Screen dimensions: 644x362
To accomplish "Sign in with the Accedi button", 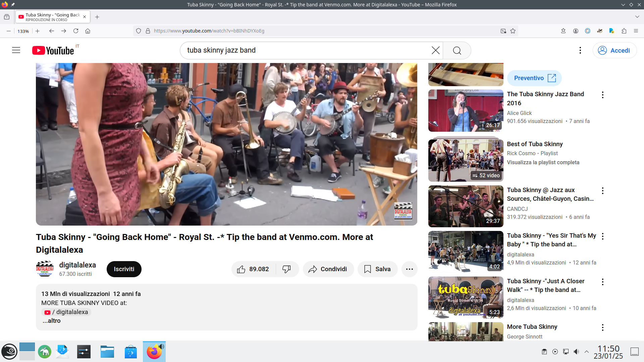I will point(614,50).
